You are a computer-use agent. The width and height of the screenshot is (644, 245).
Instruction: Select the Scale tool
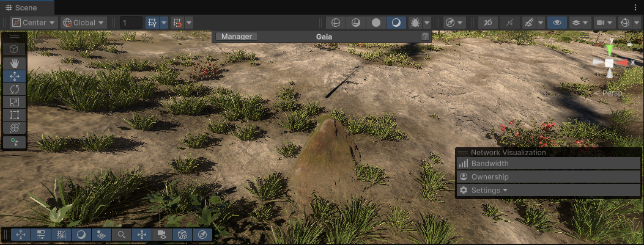pos(14,102)
